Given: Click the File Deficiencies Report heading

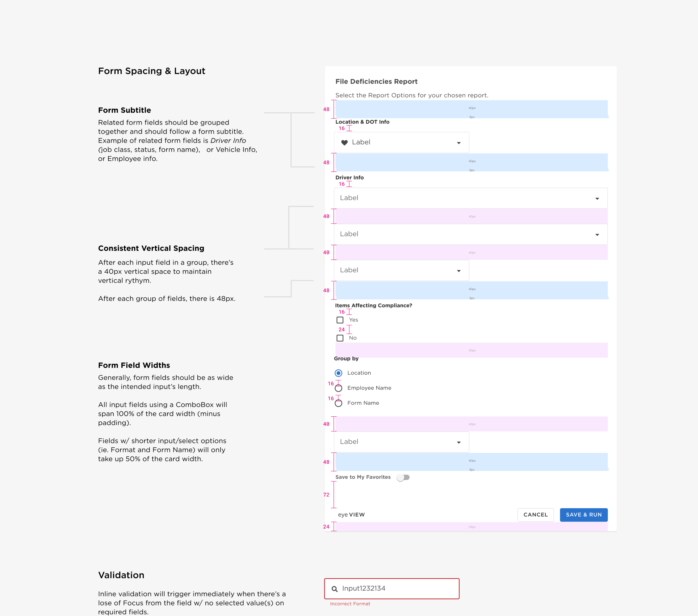Looking at the screenshot, I should point(376,82).
